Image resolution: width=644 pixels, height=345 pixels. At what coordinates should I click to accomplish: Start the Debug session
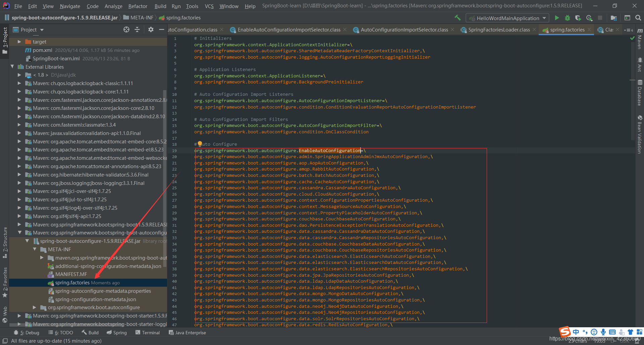(567, 18)
